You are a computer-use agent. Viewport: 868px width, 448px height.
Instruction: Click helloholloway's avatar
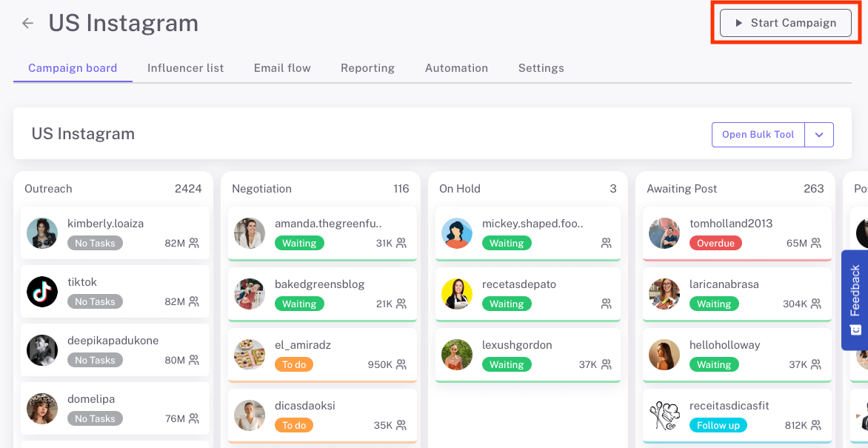point(664,355)
